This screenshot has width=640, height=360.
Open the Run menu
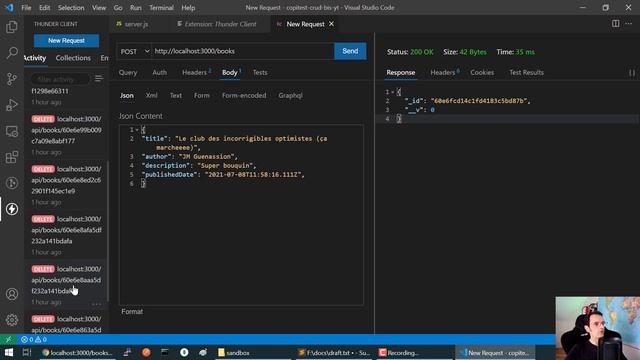[x=136, y=7]
